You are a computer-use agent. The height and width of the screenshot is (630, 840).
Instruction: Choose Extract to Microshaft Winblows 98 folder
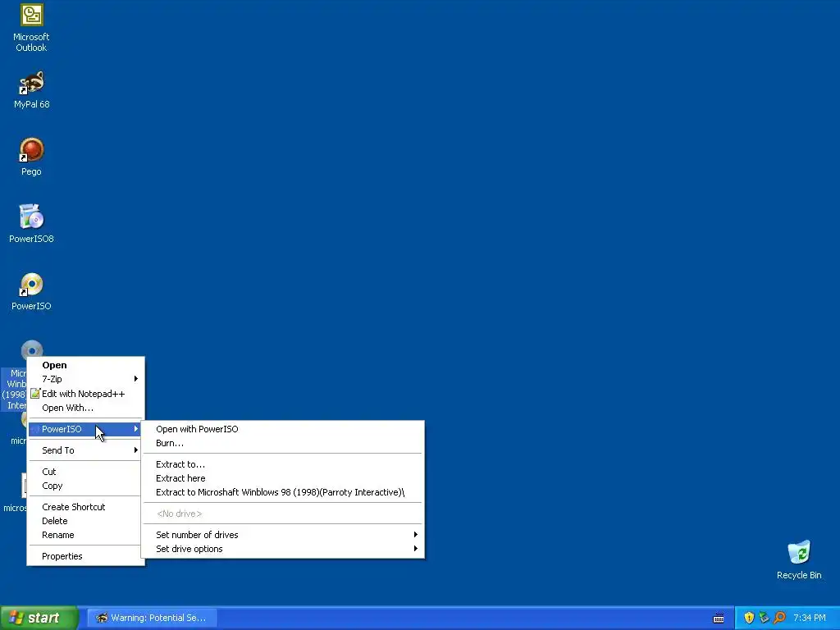(282, 492)
